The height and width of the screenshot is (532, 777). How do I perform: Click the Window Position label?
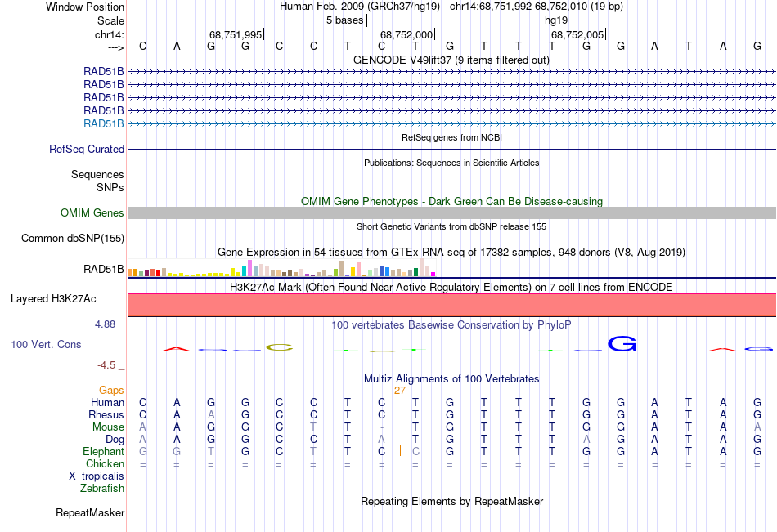[x=85, y=7]
